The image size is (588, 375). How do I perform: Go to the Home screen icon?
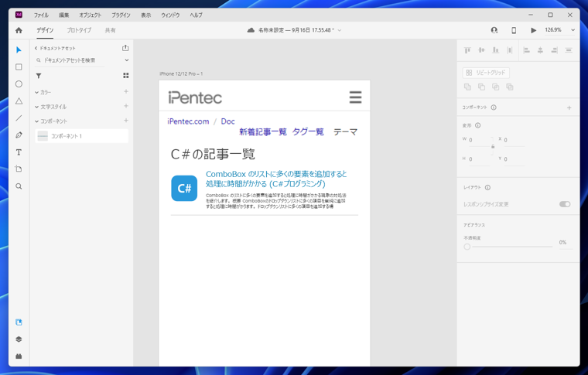19,30
